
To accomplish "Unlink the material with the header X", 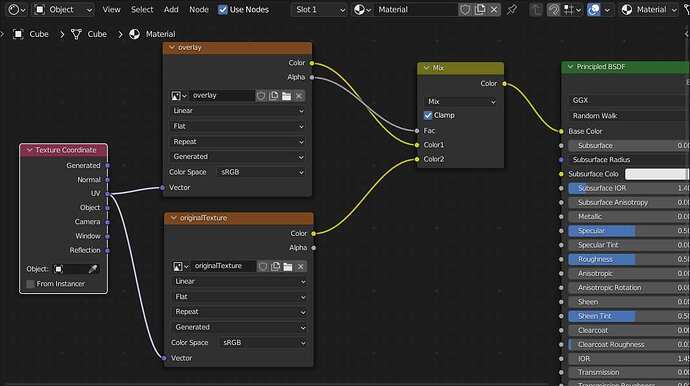I will (494, 9).
